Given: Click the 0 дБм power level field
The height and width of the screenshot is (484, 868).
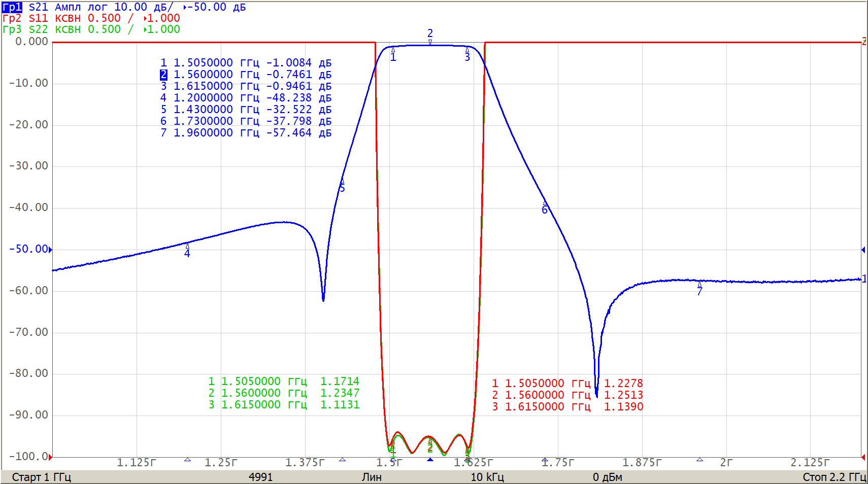Looking at the screenshot, I should click(x=607, y=477).
